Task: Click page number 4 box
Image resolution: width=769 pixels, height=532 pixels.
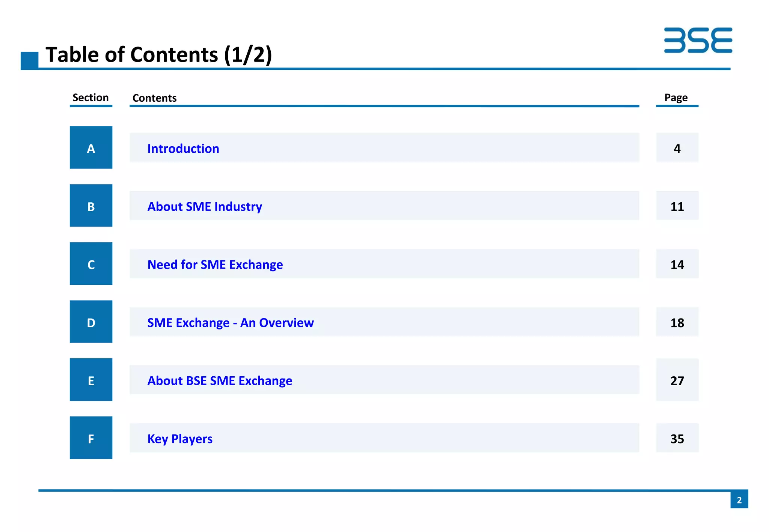Action: point(677,148)
